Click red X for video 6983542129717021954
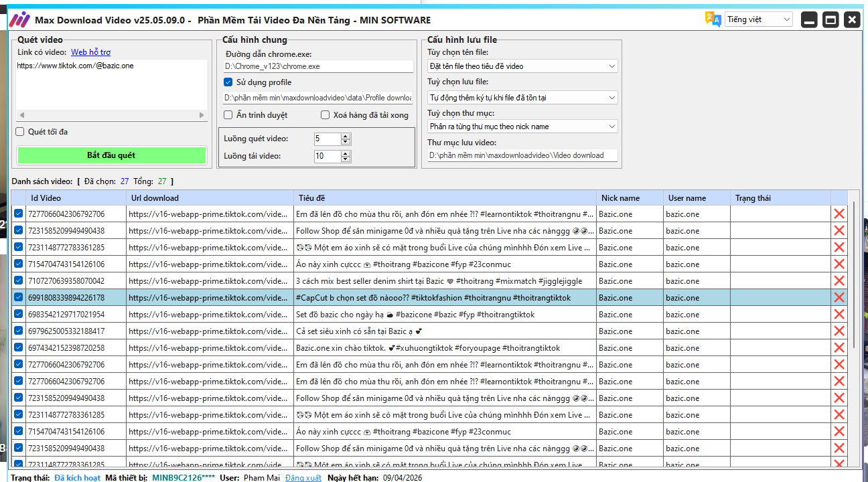 click(839, 315)
